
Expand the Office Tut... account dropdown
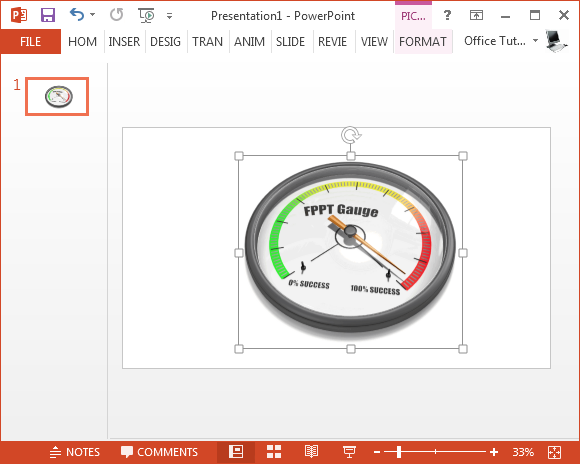click(535, 40)
